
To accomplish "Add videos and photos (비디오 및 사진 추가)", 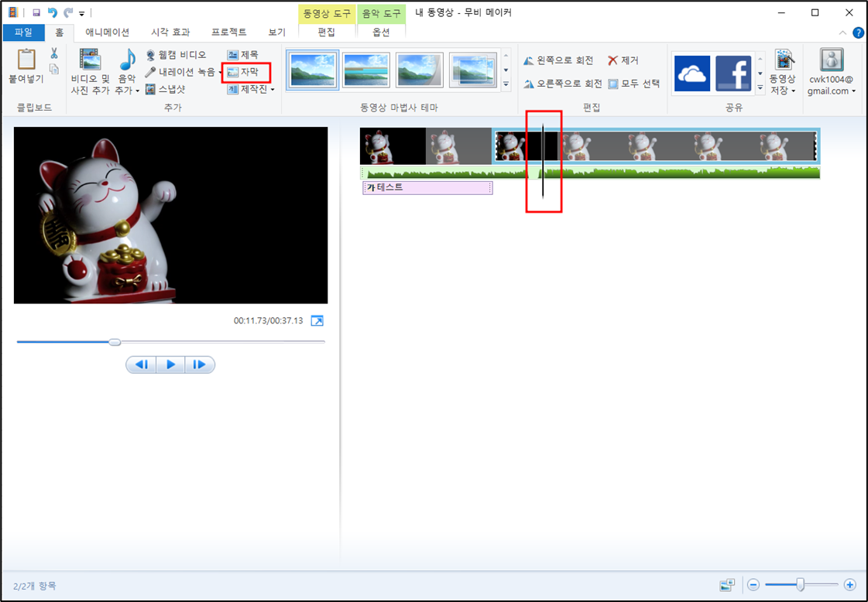I will 91,71.
